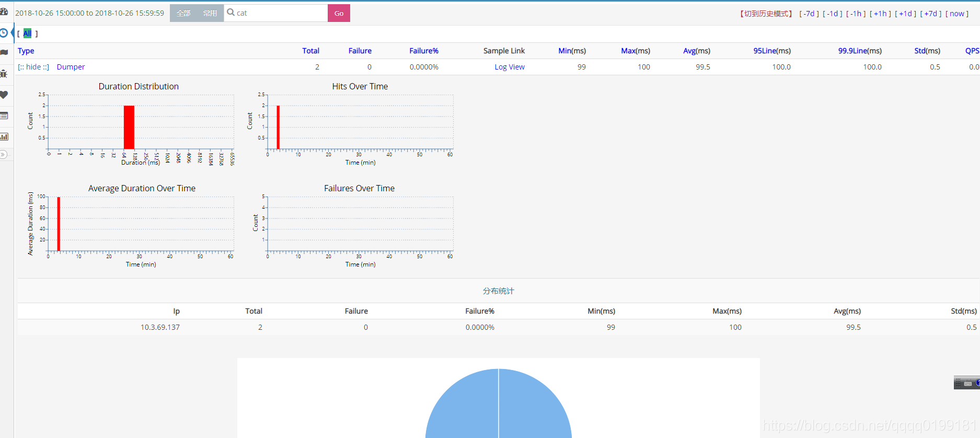Click Avg value 99.5 in the distribution table
Screen dimensions: 980x438
point(854,327)
